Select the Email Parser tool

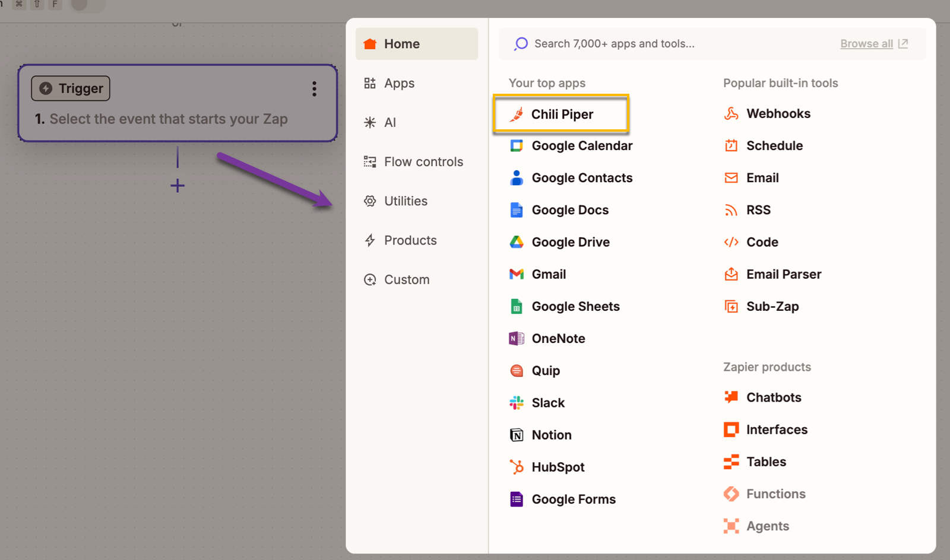pyautogui.click(x=784, y=274)
